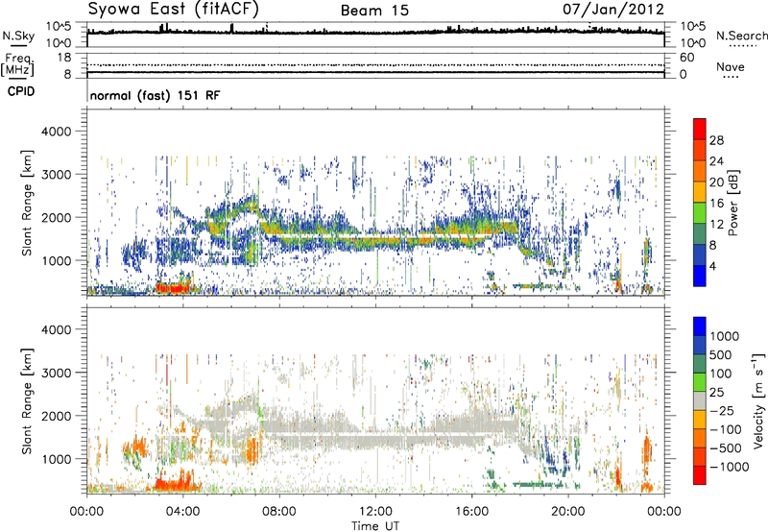This screenshot has height=532, width=768.
Task: Pick the yellow segment of power colorbar
Action: [700, 192]
